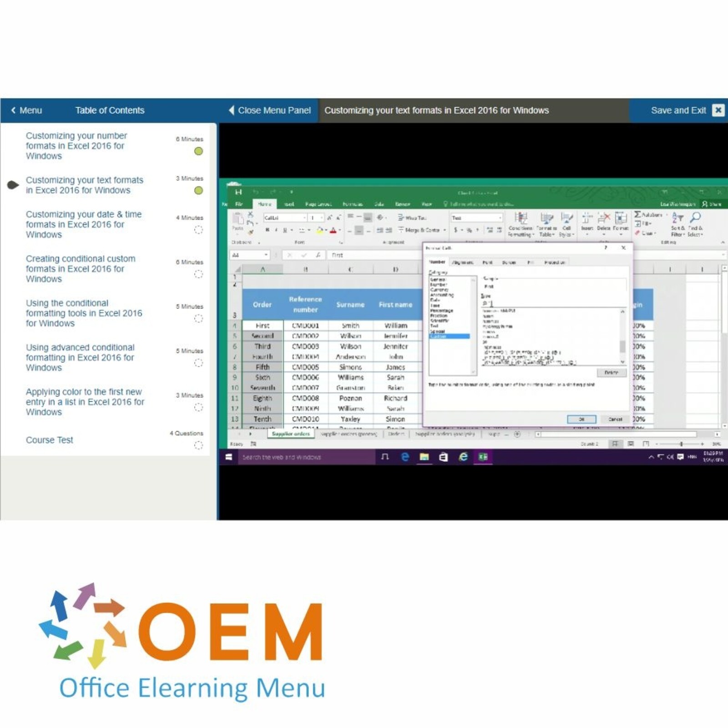Viewport: 728px width, 728px height.
Task: Click the Save icon in Excel's quick access toolbar
Action: (238, 192)
